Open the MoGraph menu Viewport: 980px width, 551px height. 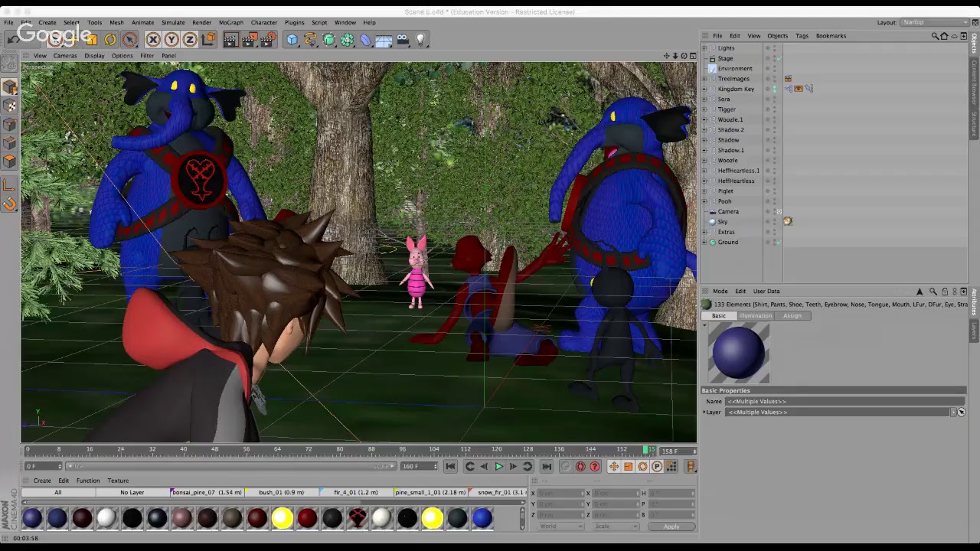click(230, 22)
